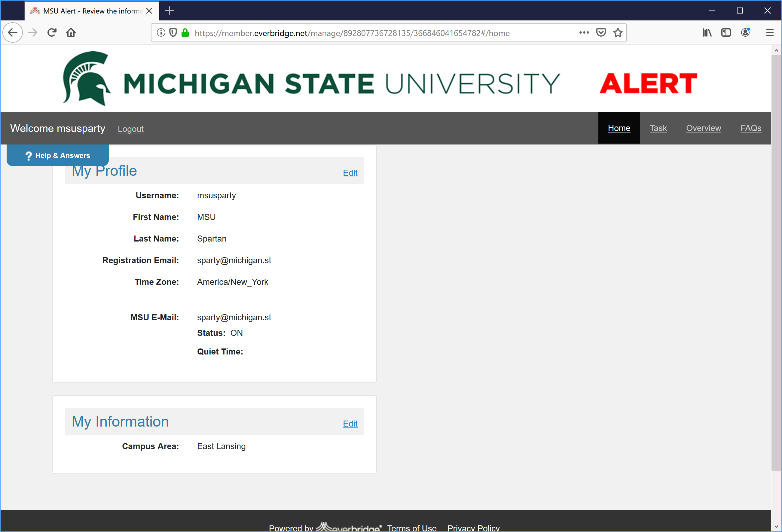782x532 pixels.
Task: Click the browser forward arrow
Action: coord(33,33)
